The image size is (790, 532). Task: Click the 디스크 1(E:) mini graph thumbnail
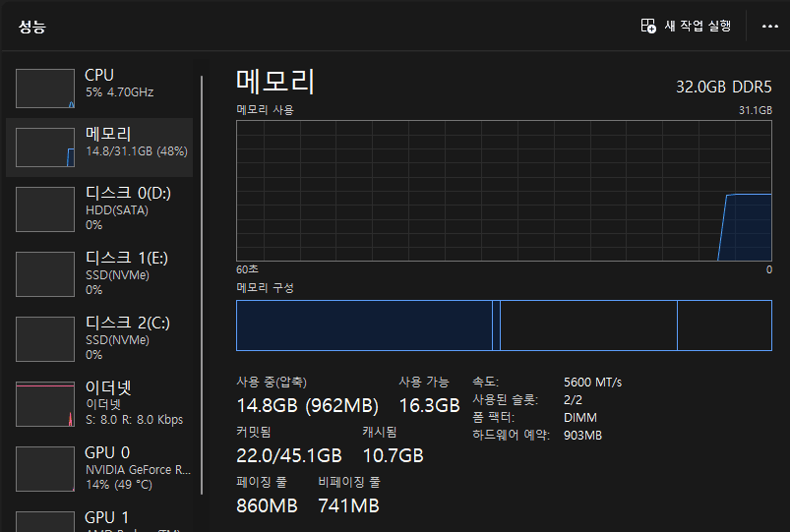pos(45,274)
